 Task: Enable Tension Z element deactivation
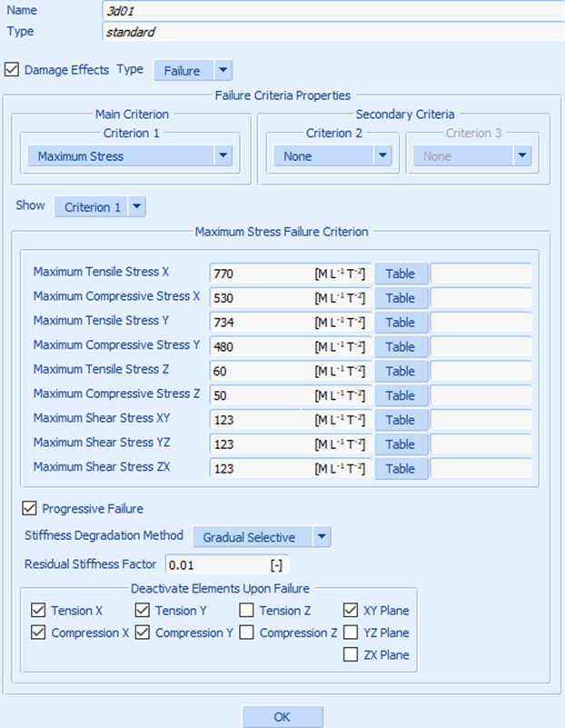(x=247, y=611)
